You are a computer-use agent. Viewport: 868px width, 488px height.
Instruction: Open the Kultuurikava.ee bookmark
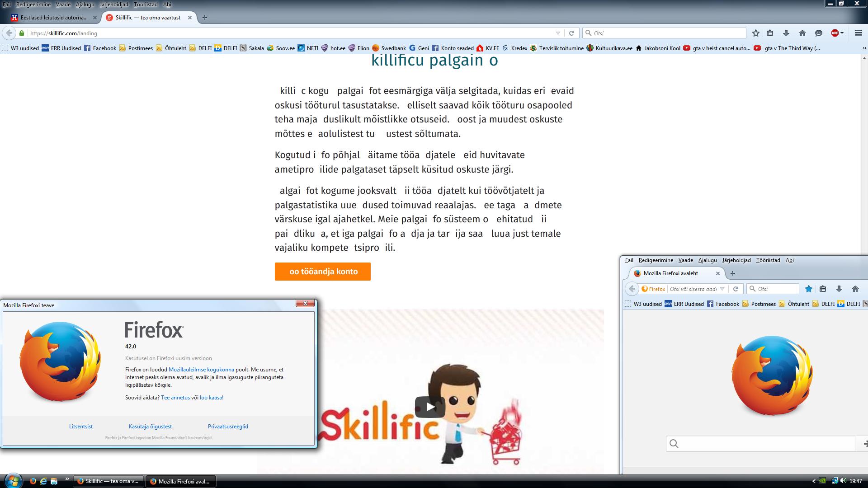(x=609, y=48)
